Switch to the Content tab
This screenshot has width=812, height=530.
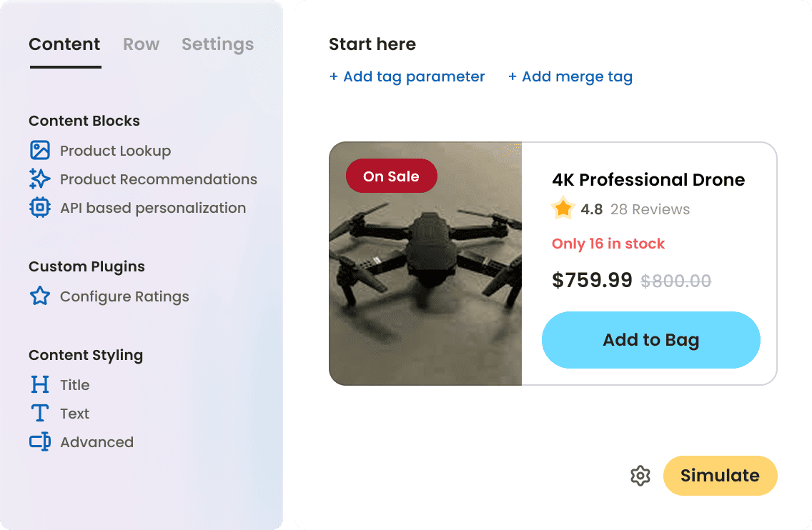[x=64, y=44]
